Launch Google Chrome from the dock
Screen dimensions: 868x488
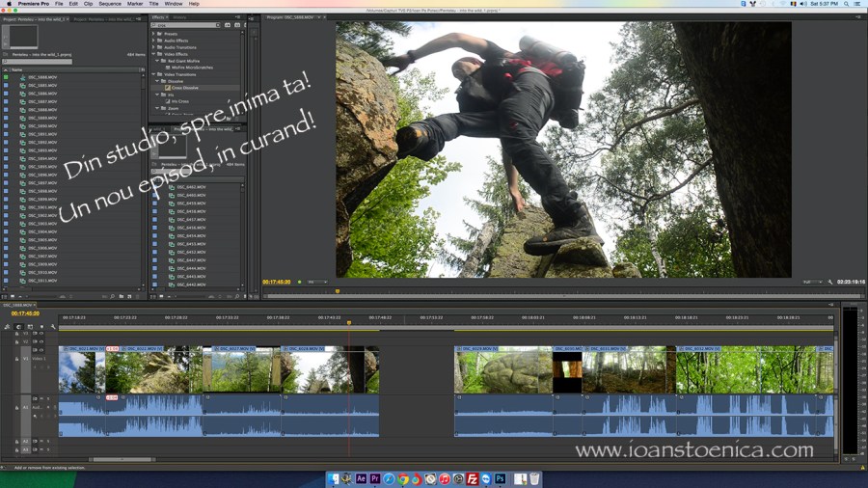pos(402,478)
